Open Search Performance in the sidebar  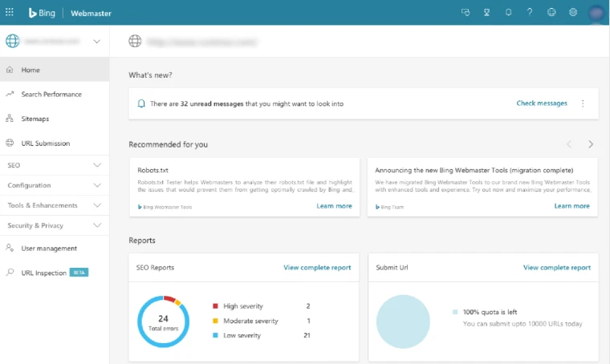click(55, 94)
